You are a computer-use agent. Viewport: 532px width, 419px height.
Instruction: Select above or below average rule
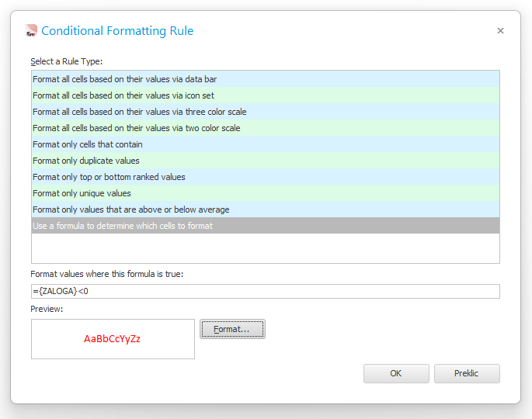point(130,209)
